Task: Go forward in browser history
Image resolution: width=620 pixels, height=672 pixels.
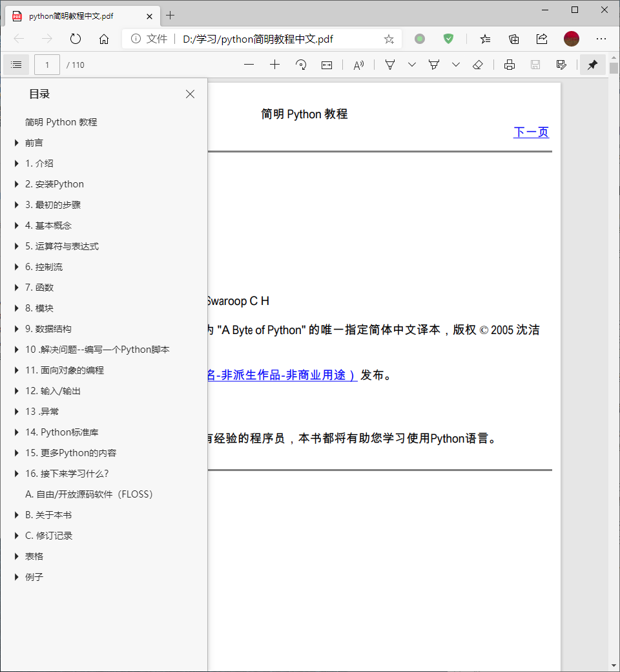Action: [x=46, y=39]
